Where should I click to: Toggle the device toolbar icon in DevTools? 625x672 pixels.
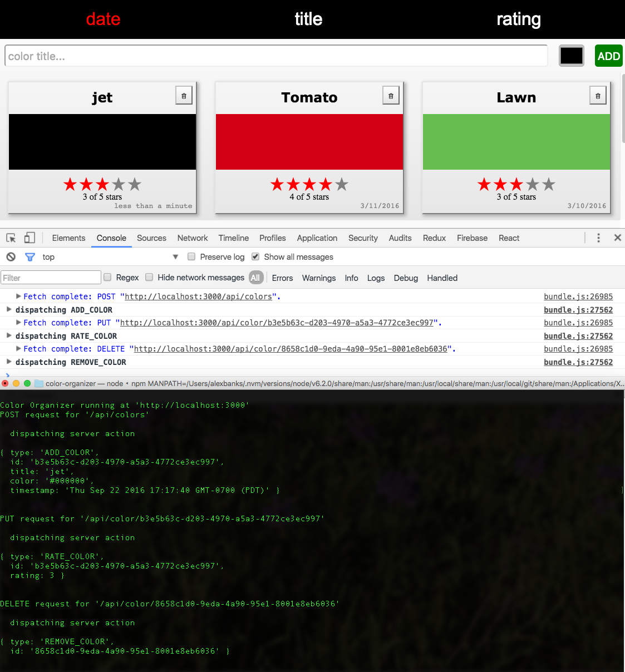click(x=29, y=238)
